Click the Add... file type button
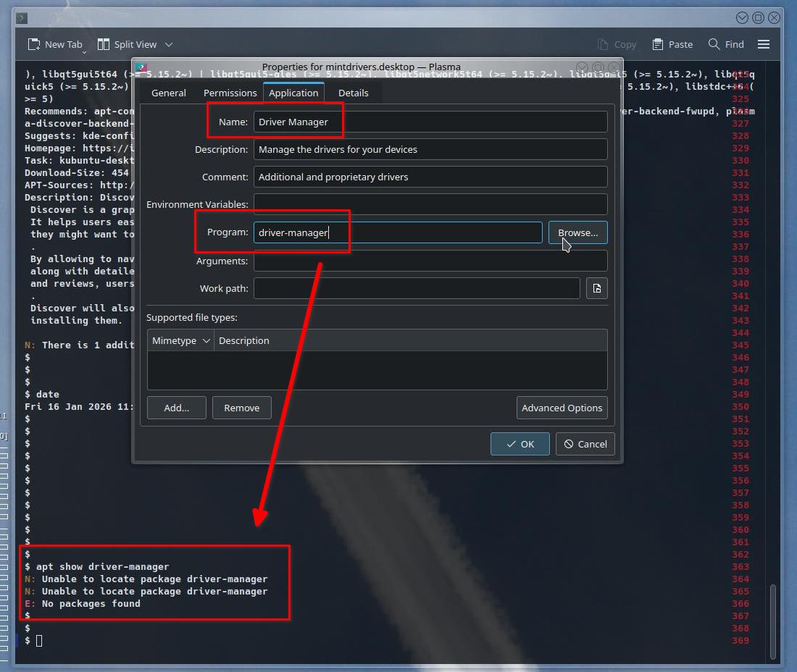Image resolution: width=797 pixels, height=672 pixels. (176, 408)
